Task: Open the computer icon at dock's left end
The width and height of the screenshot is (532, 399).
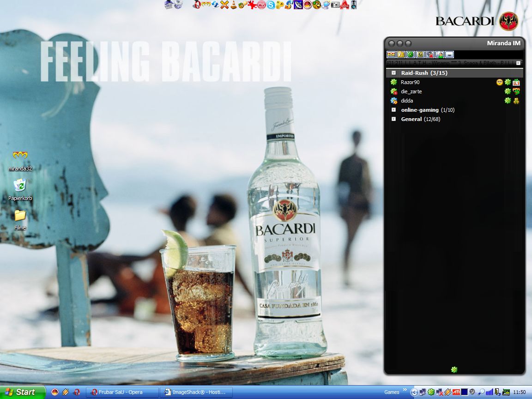Action: coord(169,5)
